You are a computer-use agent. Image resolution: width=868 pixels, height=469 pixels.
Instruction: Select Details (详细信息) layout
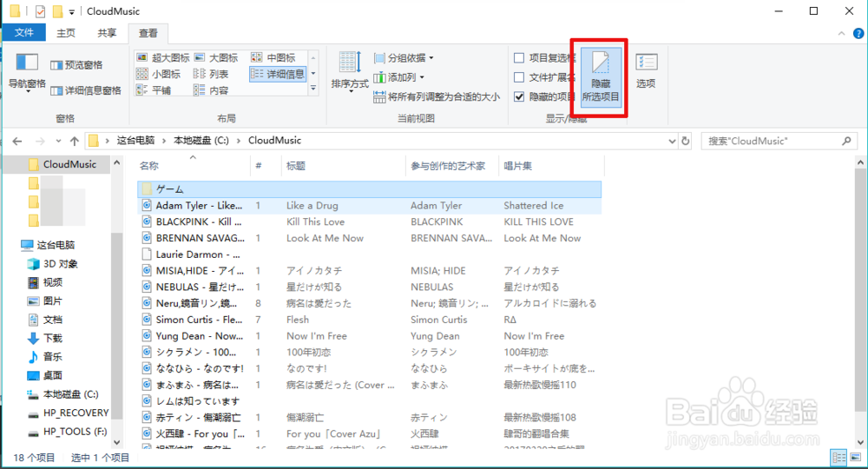278,74
